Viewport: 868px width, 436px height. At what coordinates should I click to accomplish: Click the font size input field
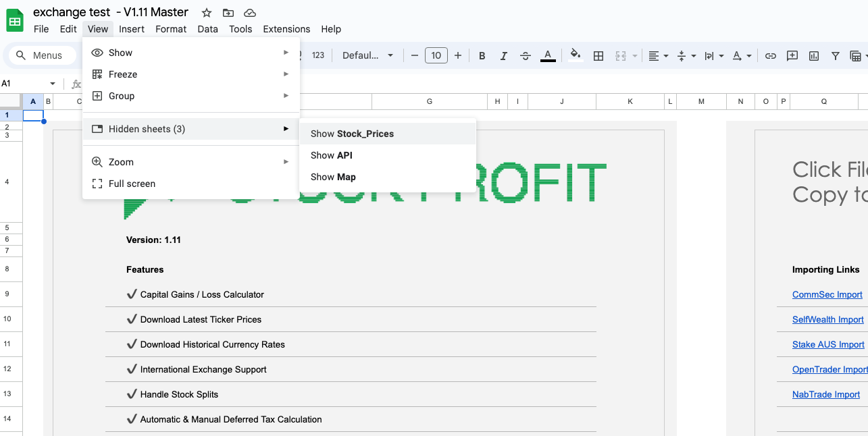pos(436,55)
